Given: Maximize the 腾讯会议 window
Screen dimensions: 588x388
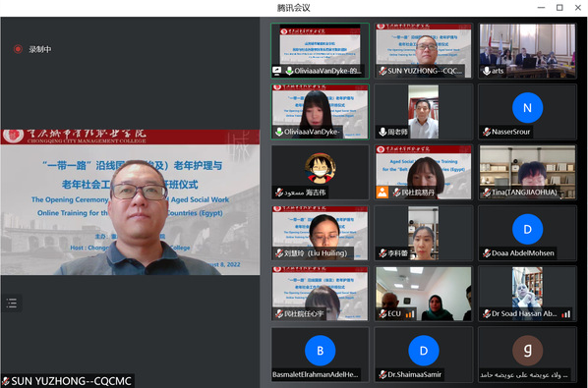Looking at the screenshot, I should (559, 8).
